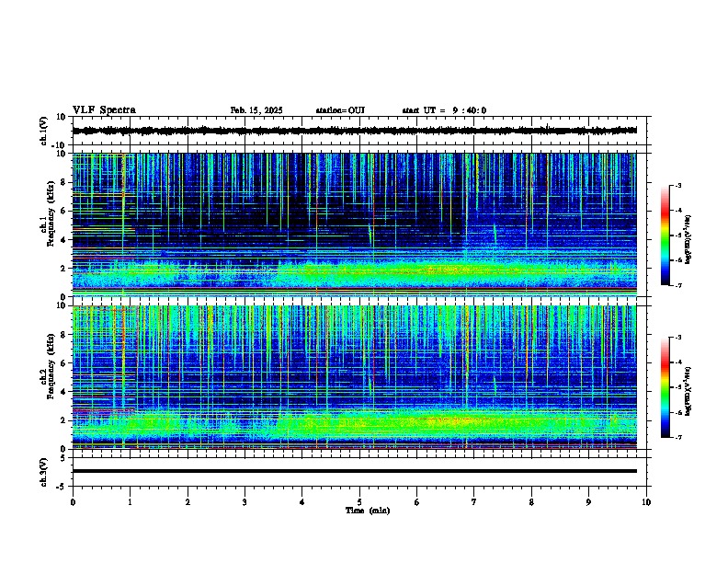Click the ch.2 spectrogram color scale bar
The width and height of the screenshot is (728, 563).
click(665, 387)
